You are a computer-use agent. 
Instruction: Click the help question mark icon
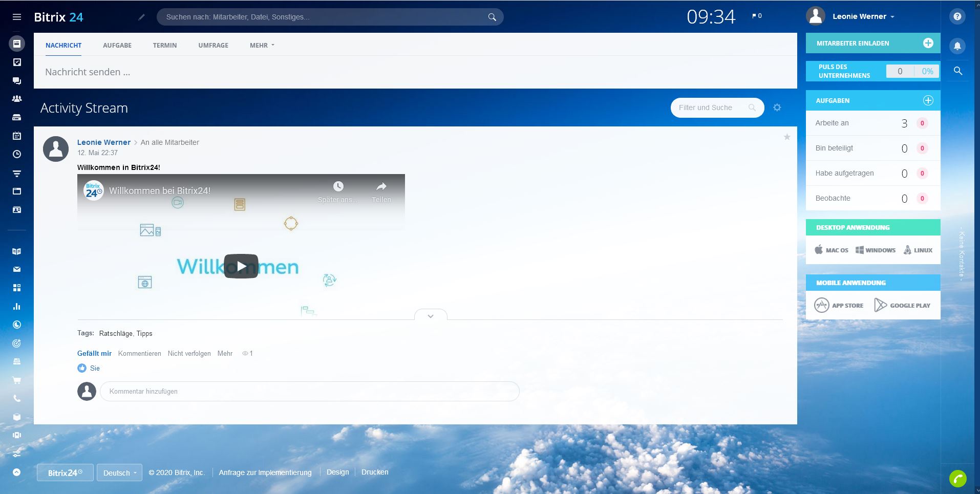coord(957,16)
